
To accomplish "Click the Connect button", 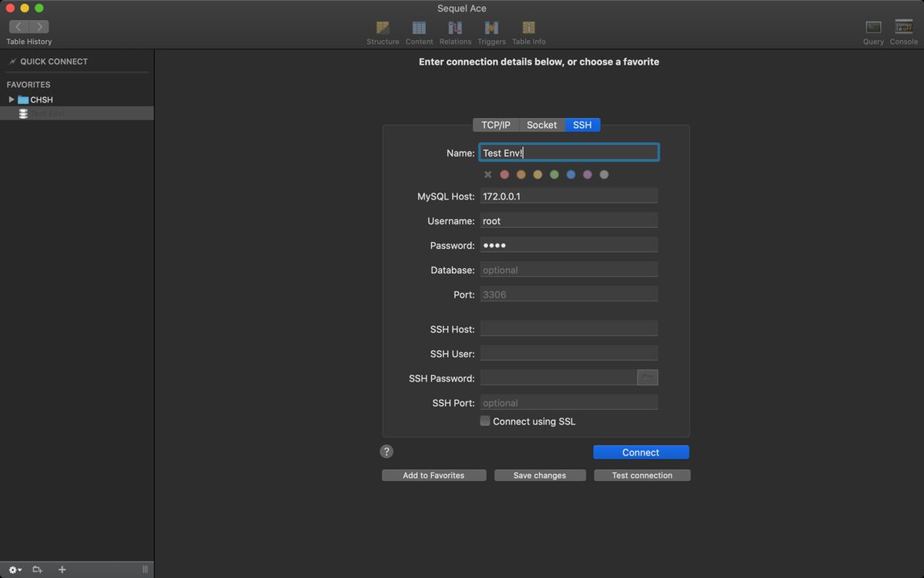I will [x=641, y=452].
